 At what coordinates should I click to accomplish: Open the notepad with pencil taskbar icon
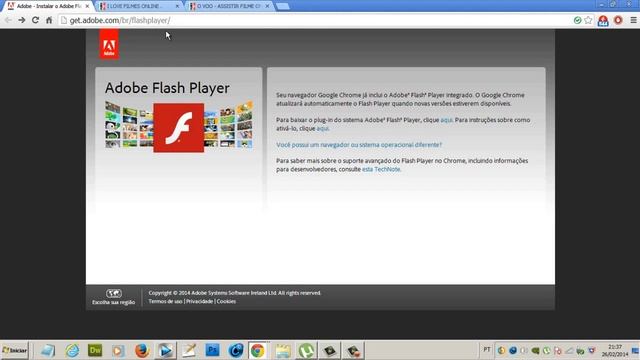tap(189, 350)
